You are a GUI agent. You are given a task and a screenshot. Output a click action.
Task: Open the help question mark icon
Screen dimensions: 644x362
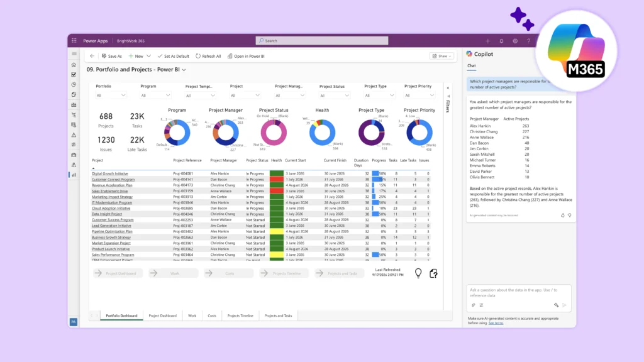528,41
